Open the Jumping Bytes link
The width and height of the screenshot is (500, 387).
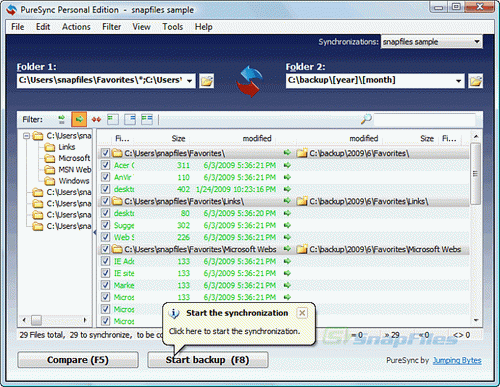click(457, 360)
